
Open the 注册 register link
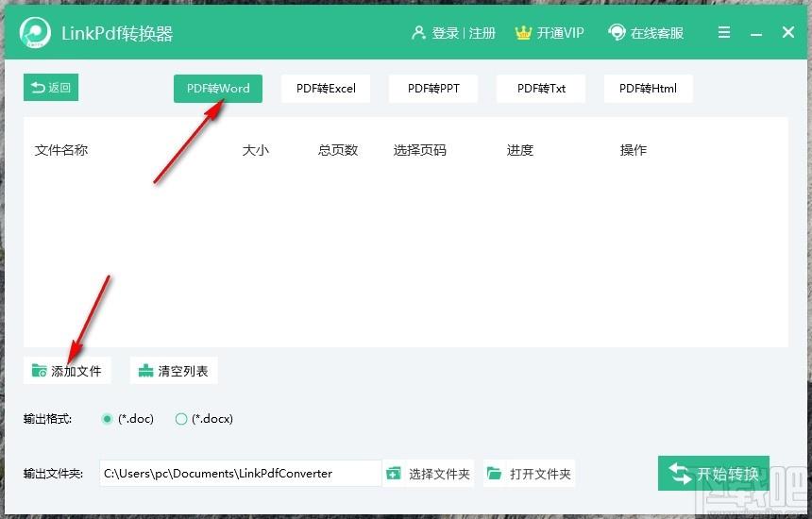482,33
